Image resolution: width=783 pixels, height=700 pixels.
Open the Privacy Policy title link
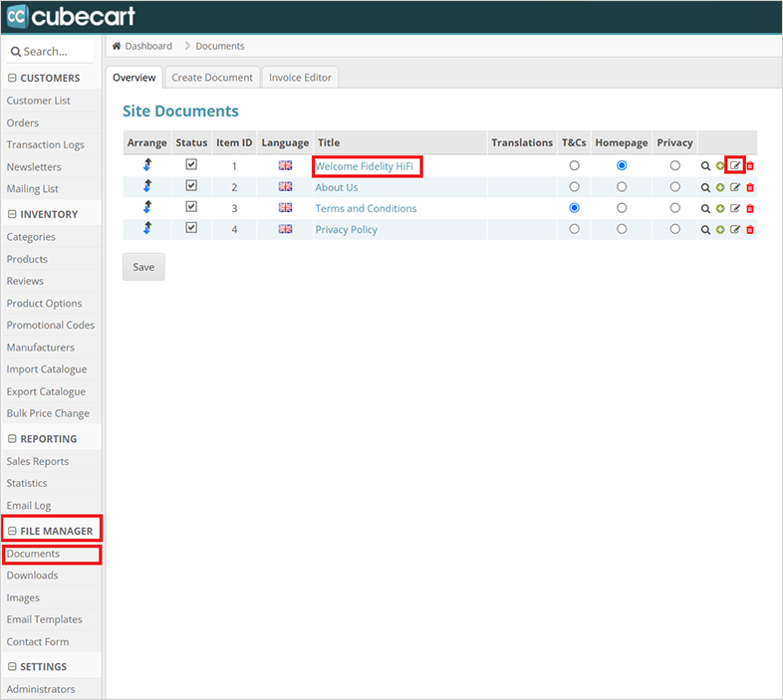pyautogui.click(x=346, y=230)
